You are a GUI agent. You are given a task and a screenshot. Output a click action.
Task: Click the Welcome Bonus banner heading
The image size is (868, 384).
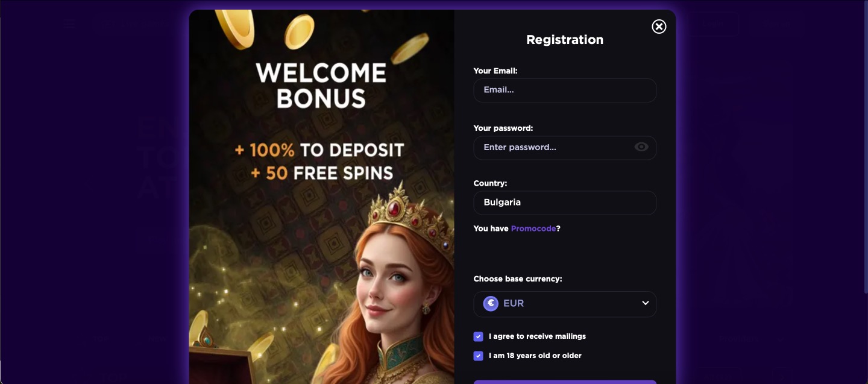point(321,86)
